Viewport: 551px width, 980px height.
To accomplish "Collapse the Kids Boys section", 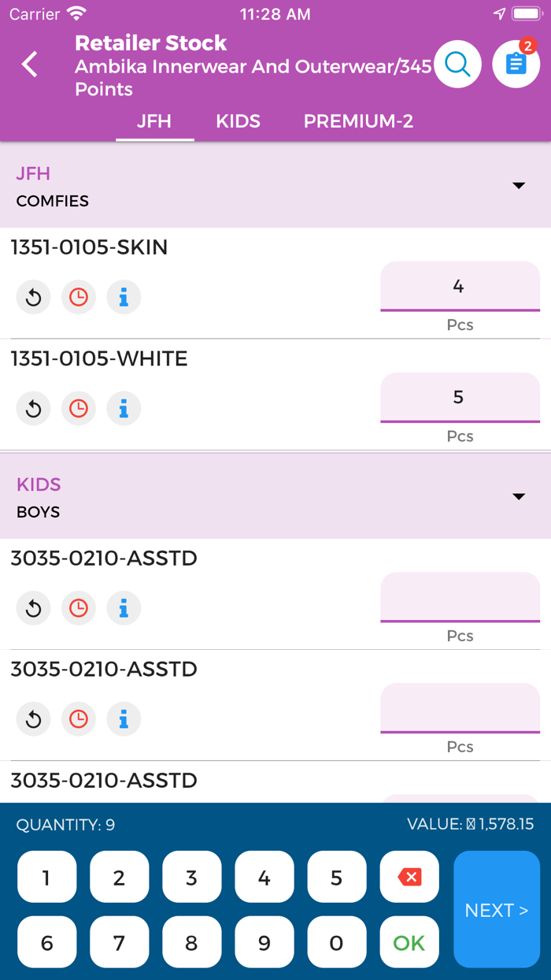I will [518, 496].
